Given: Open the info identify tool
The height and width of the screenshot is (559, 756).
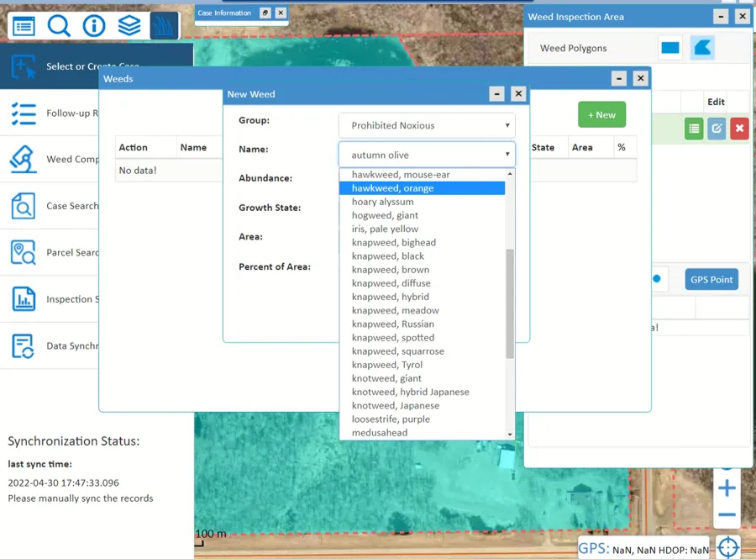Looking at the screenshot, I should pos(94,25).
